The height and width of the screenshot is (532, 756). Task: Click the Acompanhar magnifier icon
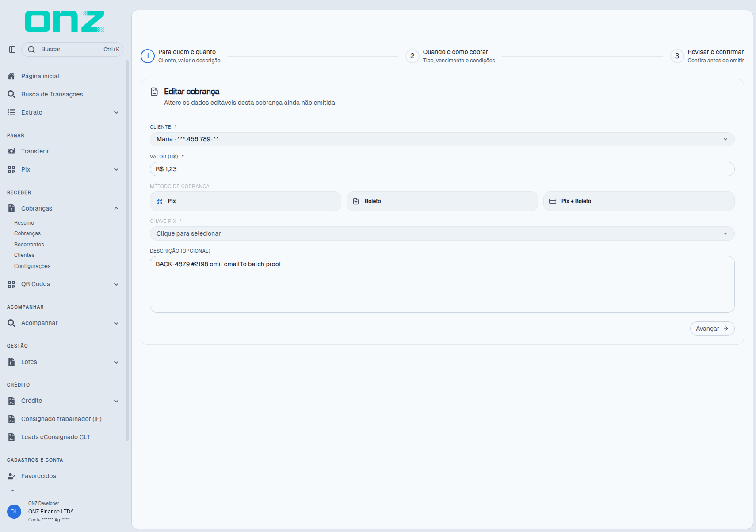click(x=11, y=323)
